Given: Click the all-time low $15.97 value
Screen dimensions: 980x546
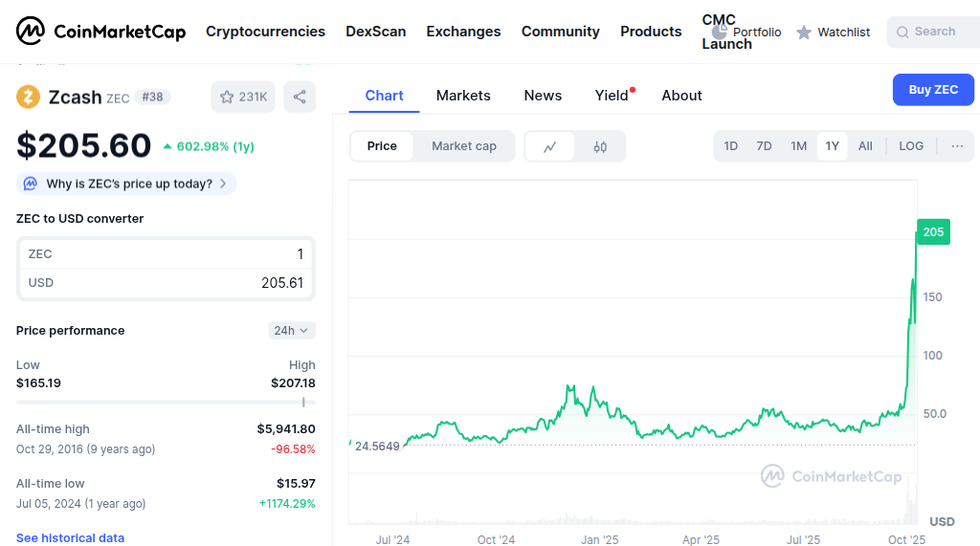Looking at the screenshot, I should pos(297,484).
